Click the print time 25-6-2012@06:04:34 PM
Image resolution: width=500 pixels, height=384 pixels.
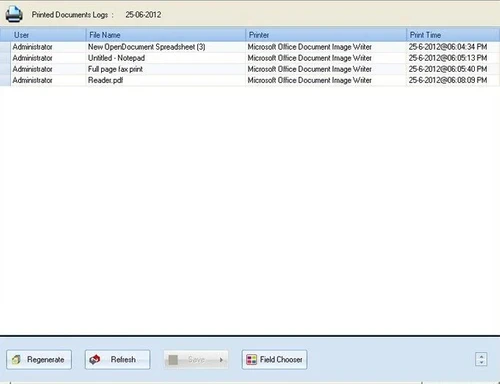pyautogui.click(x=448, y=47)
